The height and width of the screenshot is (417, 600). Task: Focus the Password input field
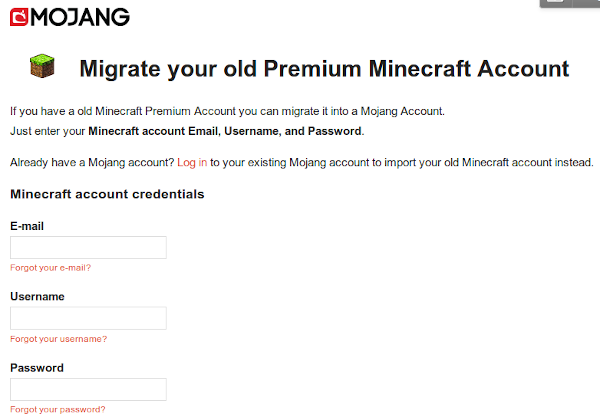point(88,389)
